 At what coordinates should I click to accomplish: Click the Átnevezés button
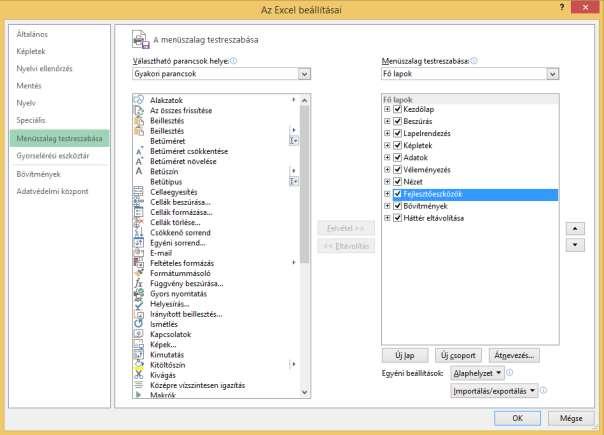514,355
